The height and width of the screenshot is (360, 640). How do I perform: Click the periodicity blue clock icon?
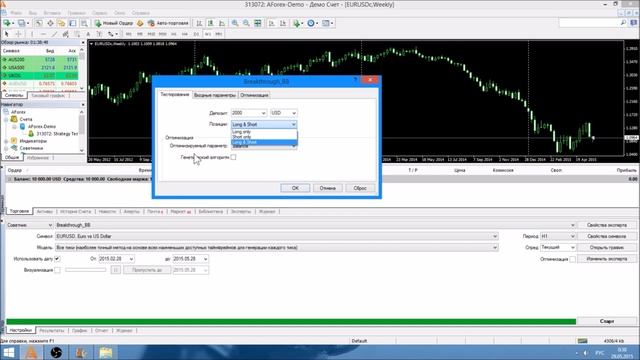(x=312, y=23)
